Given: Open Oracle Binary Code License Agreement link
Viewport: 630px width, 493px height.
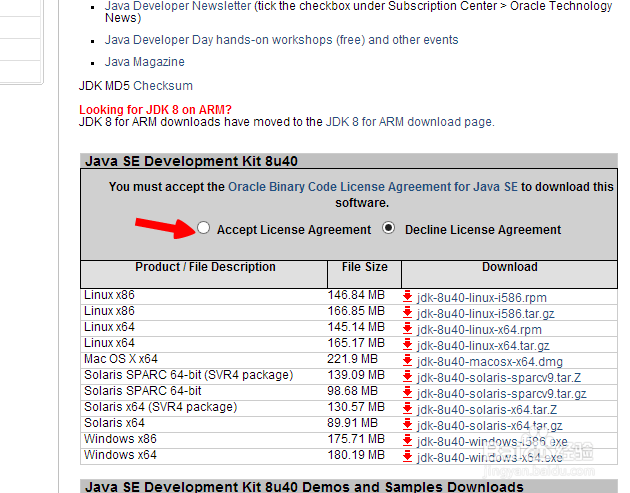Looking at the screenshot, I should point(373,187).
